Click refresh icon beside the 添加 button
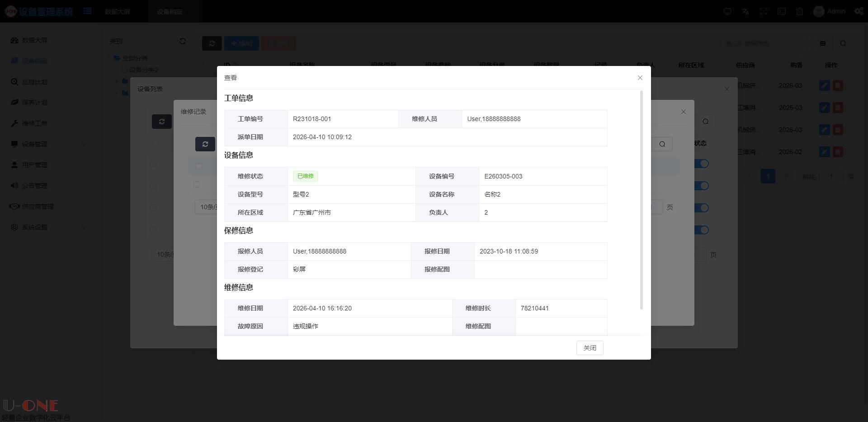 pyautogui.click(x=212, y=43)
